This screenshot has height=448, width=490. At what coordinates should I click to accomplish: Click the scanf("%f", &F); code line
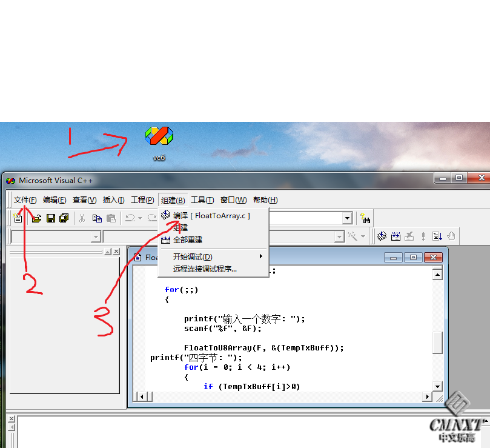click(222, 329)
